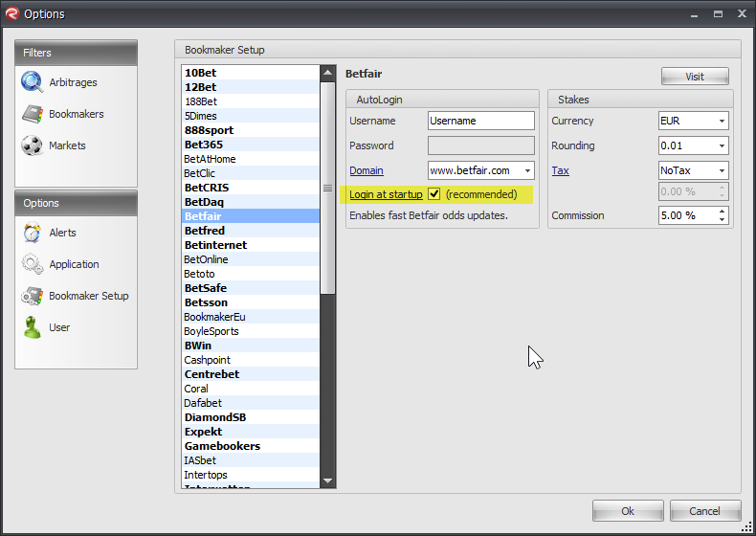Click the Commission value field
756x536 pixels.
tap(687, 215)
